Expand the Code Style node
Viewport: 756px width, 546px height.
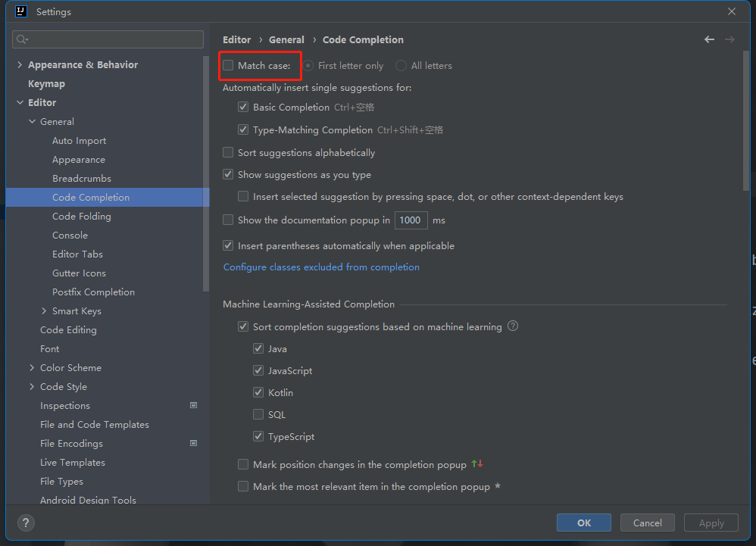(33, 386)
